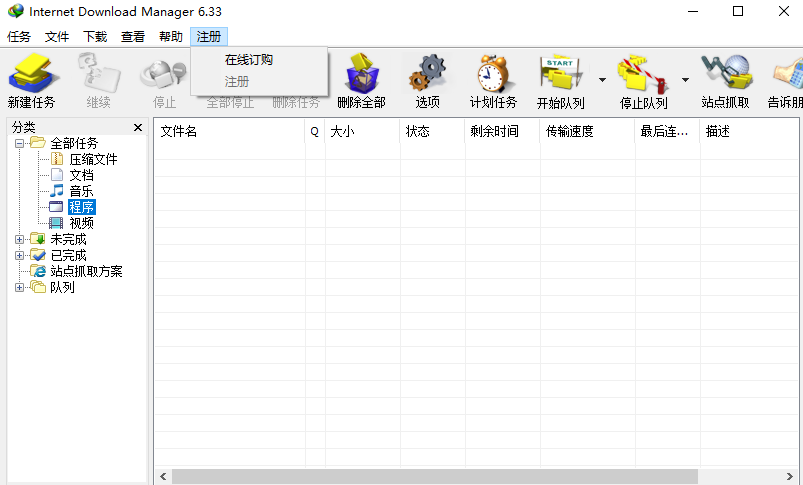Expand the 已完成 tree node

tap(19, 255)
